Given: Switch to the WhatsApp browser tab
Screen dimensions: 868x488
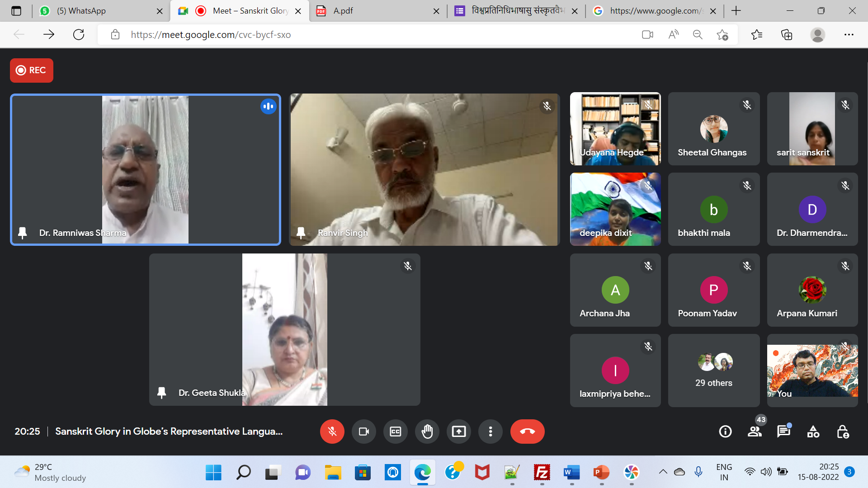Looking at the screenshot, I should coord(81,11).
